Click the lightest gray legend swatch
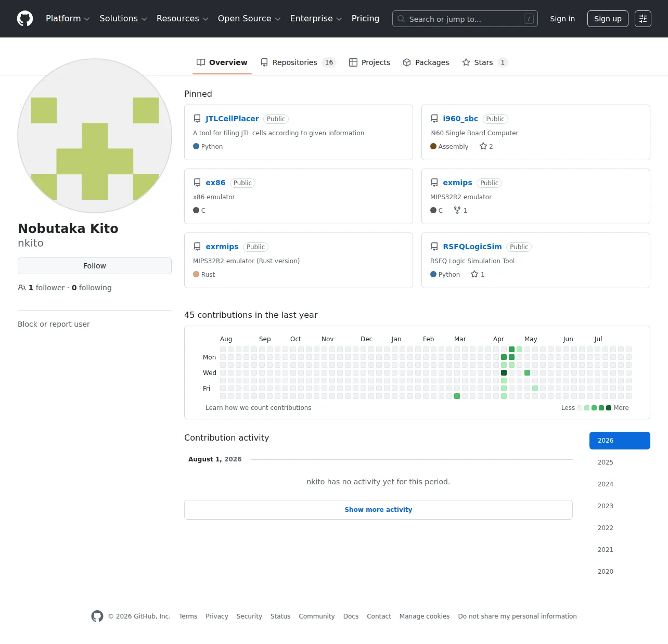The height and width of the screenshot is (644, 668). coord(580,408)
